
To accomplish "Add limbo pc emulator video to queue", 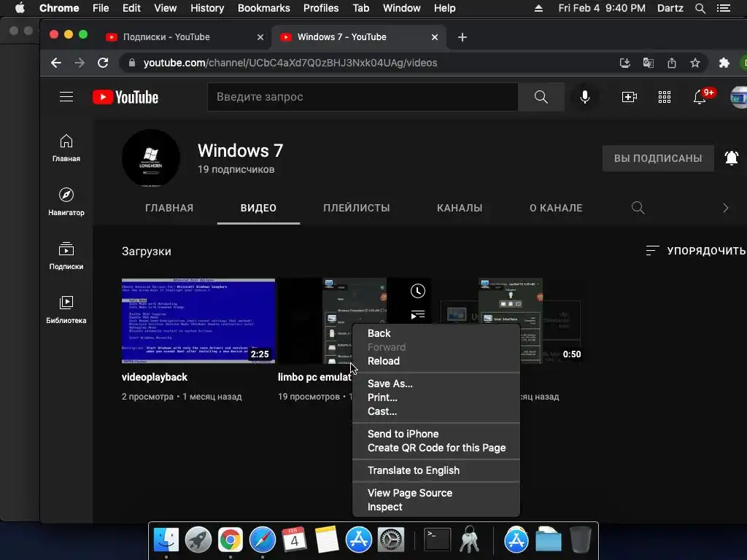I will click(418, 315).
